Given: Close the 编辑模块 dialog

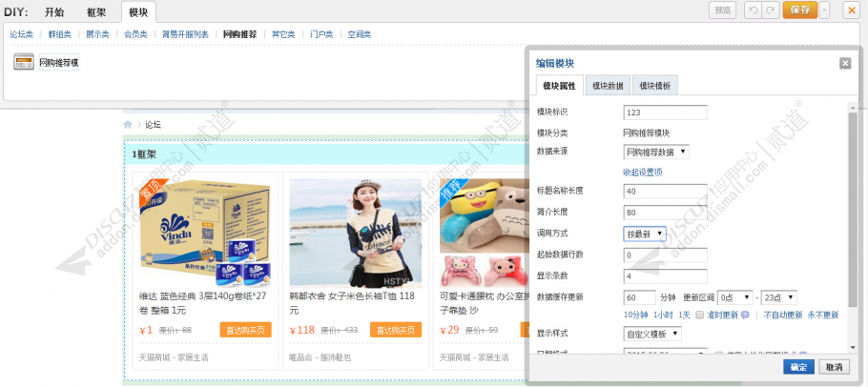Looking at the screenshot, I should [x=845, y=63].
